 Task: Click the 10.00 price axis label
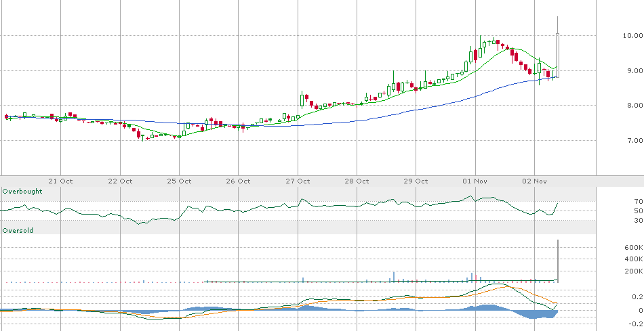pyautogui.click(x=632, y=36)
